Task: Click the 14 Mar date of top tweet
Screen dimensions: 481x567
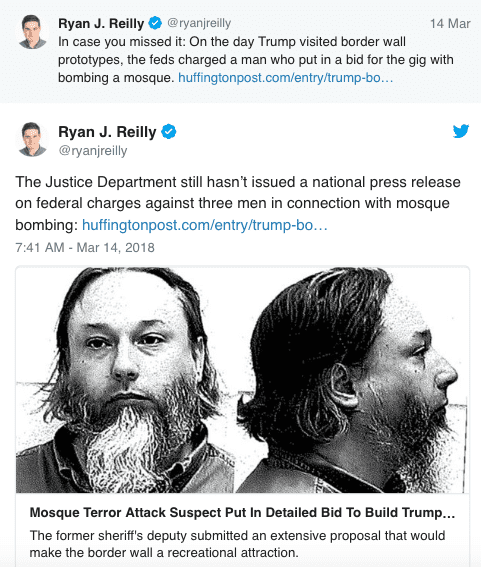Action: point(450,24)
